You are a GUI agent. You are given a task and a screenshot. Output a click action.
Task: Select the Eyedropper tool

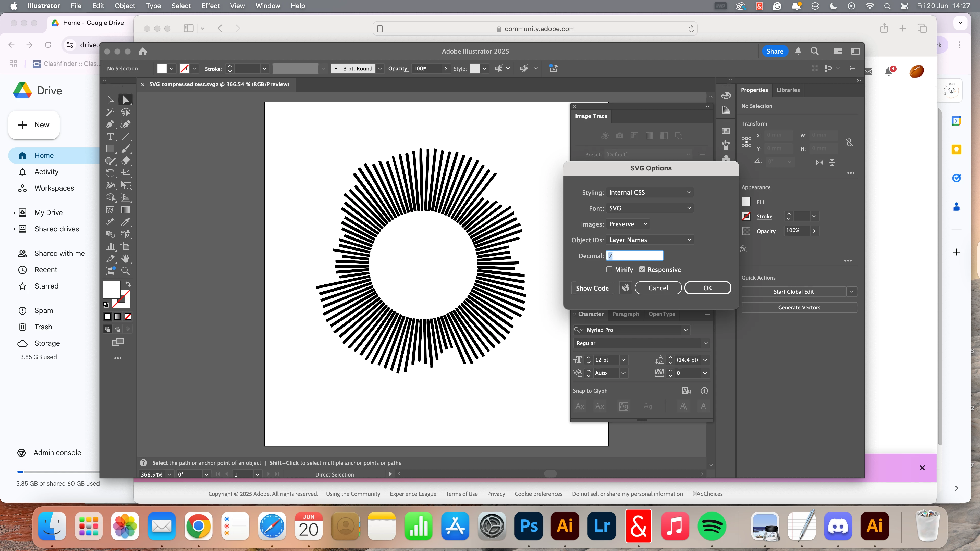pos(126,222)
